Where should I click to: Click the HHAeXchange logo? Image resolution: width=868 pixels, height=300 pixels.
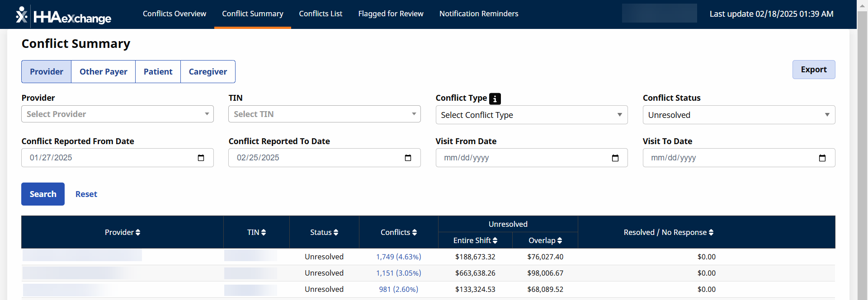(63, 15)
